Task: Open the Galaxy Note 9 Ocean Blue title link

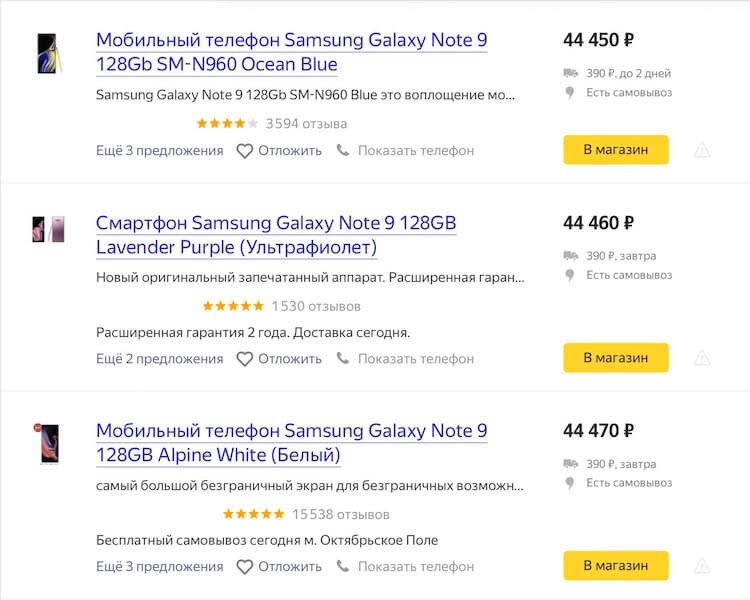Action: 291,53
